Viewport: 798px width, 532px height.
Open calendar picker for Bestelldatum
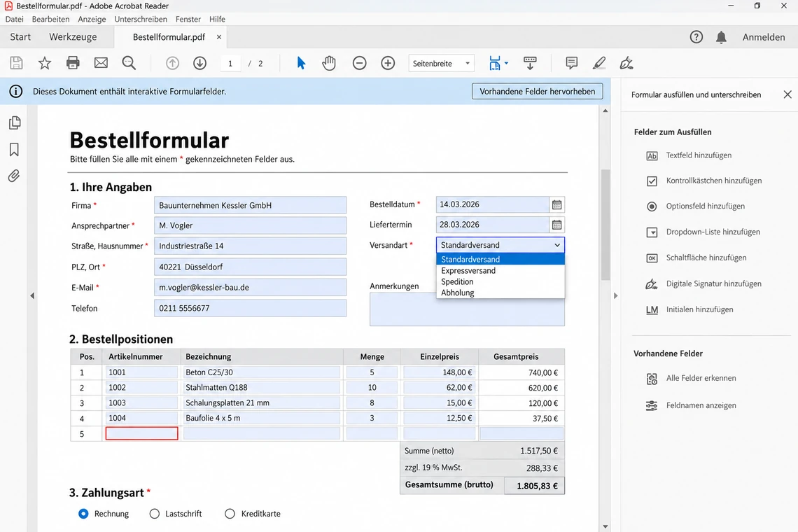(556, 204)
